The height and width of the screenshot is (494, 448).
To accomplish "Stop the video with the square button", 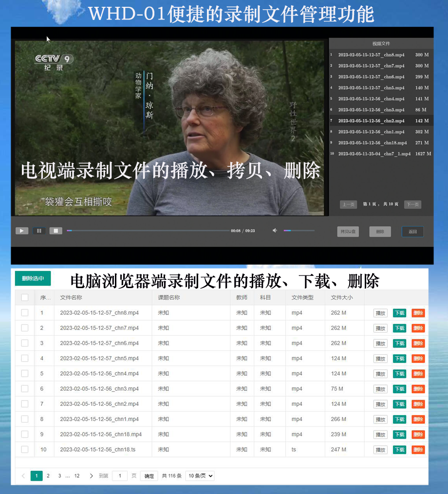I will click(56, 231).
